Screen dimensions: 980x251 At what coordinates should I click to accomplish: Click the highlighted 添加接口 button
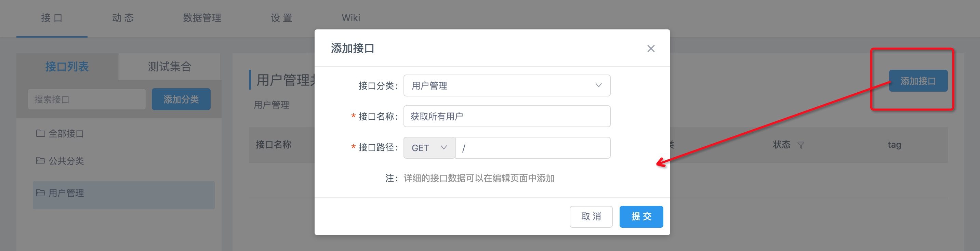tap(918, 80)
